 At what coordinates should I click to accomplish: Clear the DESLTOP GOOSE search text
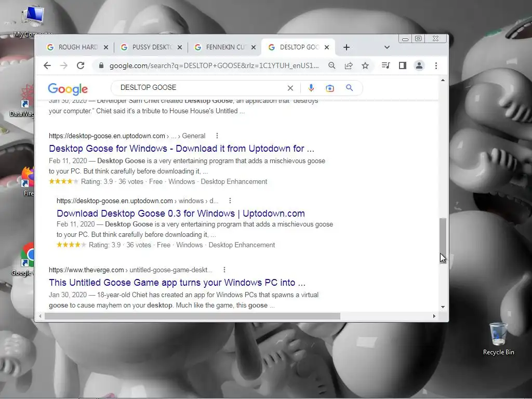pyautogui.click(x=290, y=88)
